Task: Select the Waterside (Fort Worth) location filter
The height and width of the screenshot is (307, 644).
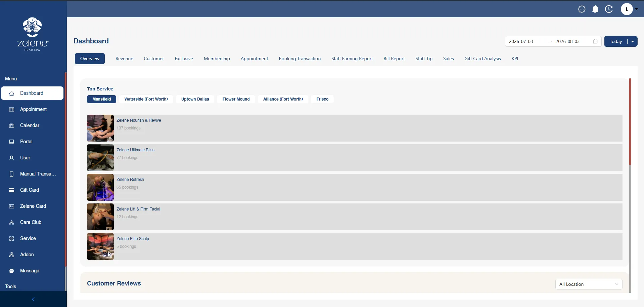Action: click(x=146, y=99)
